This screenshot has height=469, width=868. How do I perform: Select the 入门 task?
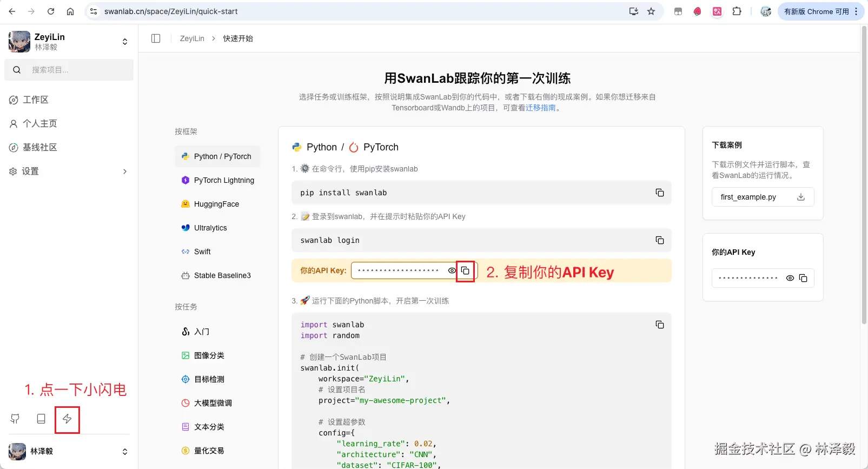coord(217,332)
